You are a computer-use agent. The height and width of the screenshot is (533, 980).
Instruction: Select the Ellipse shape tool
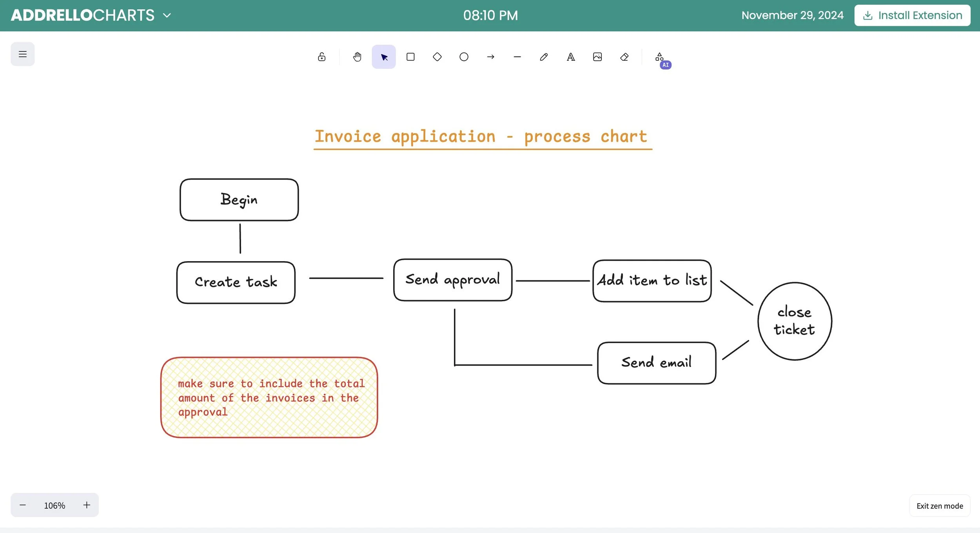pyautogui.click(x=464, y=57)
